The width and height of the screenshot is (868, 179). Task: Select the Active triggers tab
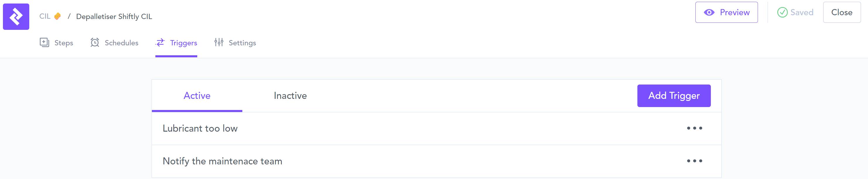point(197,96)
